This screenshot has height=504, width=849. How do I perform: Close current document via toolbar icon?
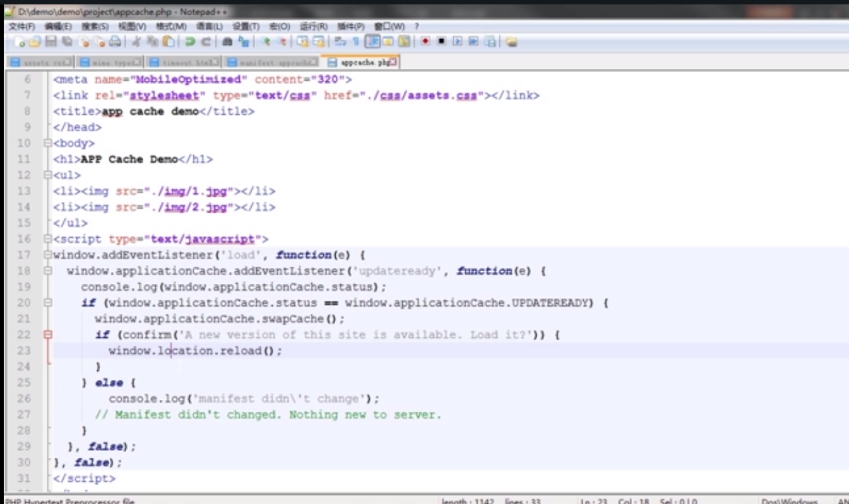pos(83,42)
